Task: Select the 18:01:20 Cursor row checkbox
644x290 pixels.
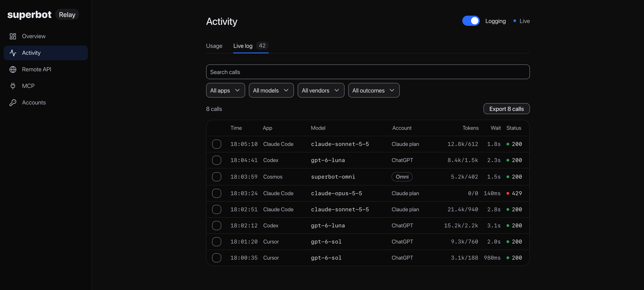Action: [x=217, y=242]
